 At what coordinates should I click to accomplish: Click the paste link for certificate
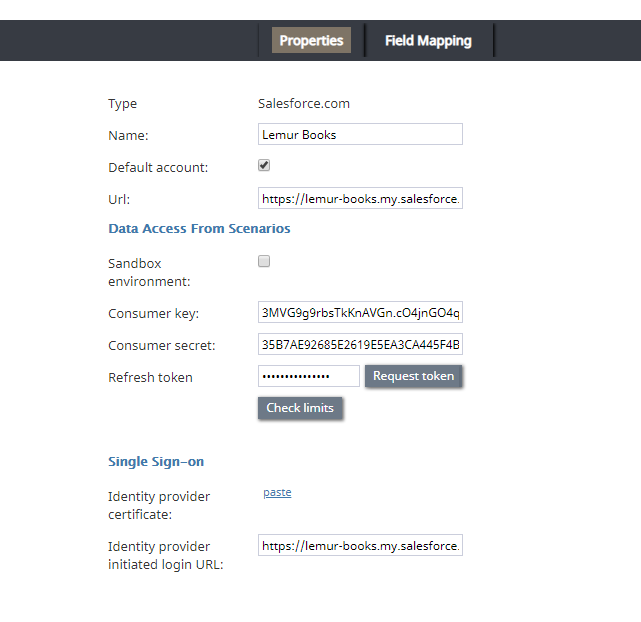(277, 492)
